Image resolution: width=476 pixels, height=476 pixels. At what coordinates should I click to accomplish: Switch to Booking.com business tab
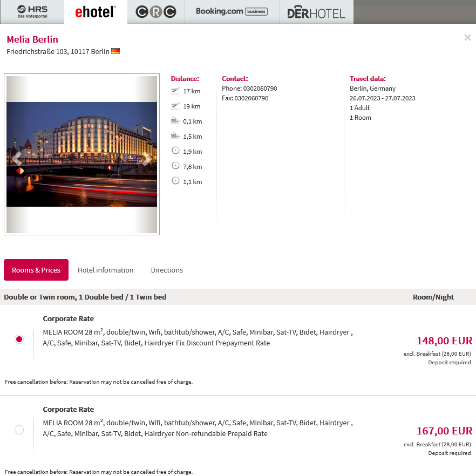pyautogui.click(x=232, y=12)
